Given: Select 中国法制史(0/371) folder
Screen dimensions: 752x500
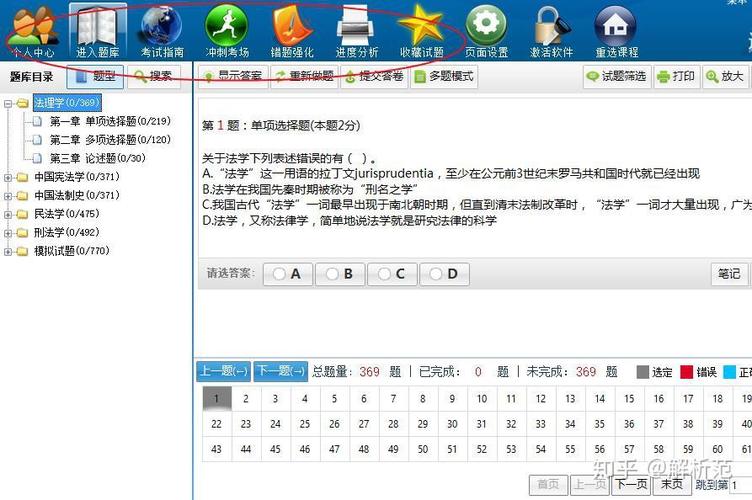Looking at the screenshot, I should pyautogui.click(x=77, y=196).
